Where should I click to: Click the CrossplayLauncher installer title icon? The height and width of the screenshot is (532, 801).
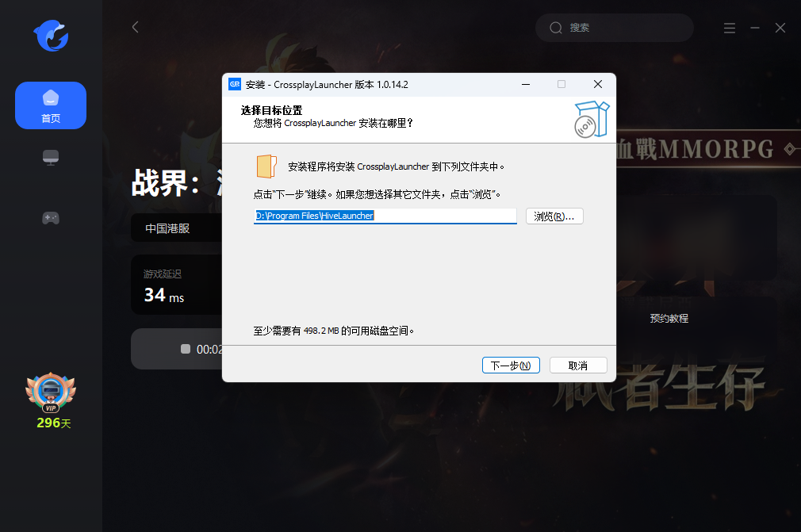point(235,84)
